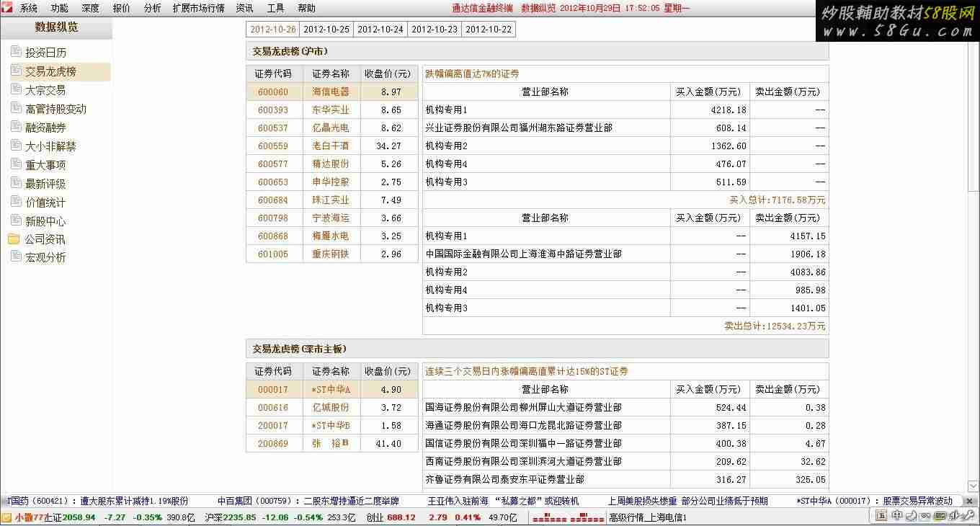Click the page icon next to 新股中心
Viewport: 980px width, 526px height.
pos(16,220)
